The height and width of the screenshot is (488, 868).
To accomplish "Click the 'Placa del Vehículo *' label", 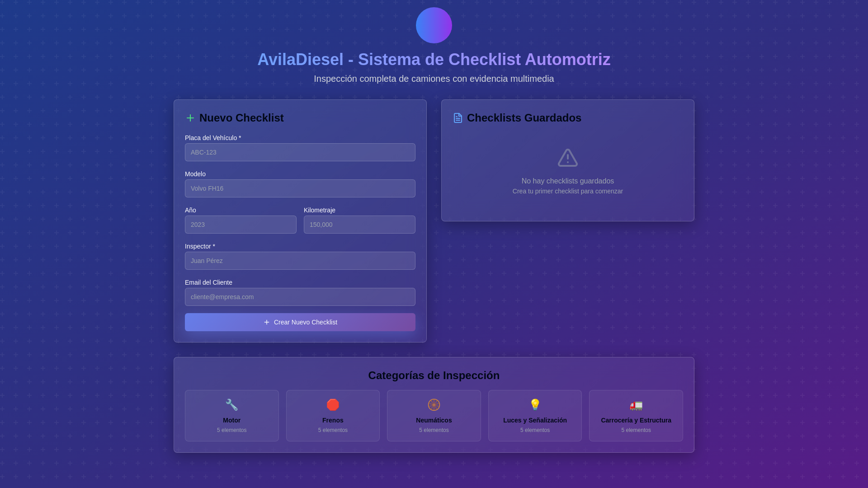I will (x=213, y=138).
